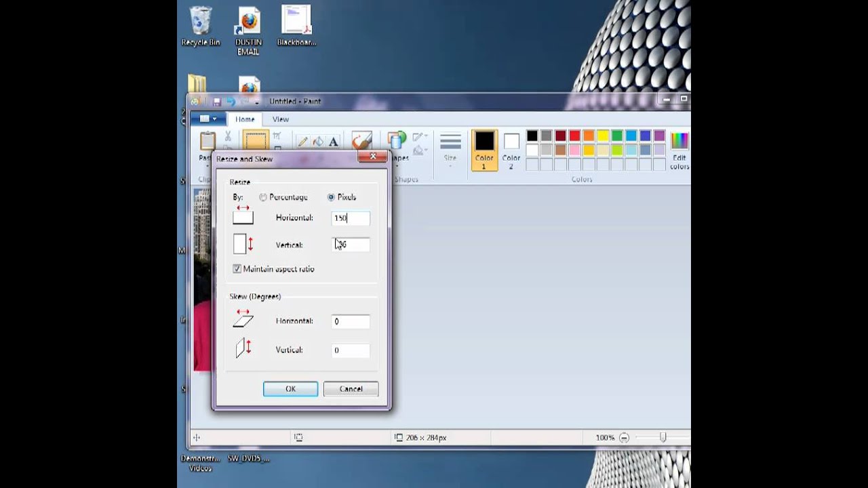Pick the red palette swatch

574,136
